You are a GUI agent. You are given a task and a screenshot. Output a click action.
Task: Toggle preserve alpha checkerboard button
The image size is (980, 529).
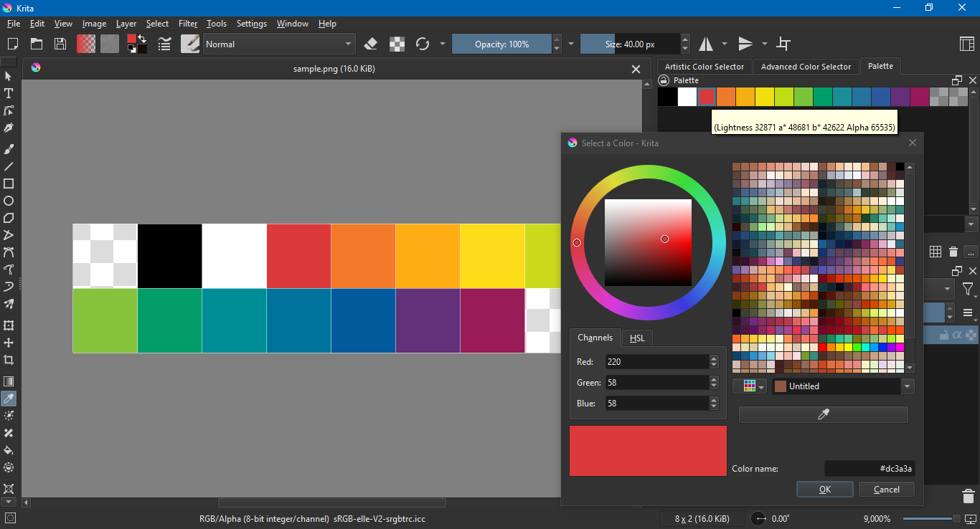(397, 44)
